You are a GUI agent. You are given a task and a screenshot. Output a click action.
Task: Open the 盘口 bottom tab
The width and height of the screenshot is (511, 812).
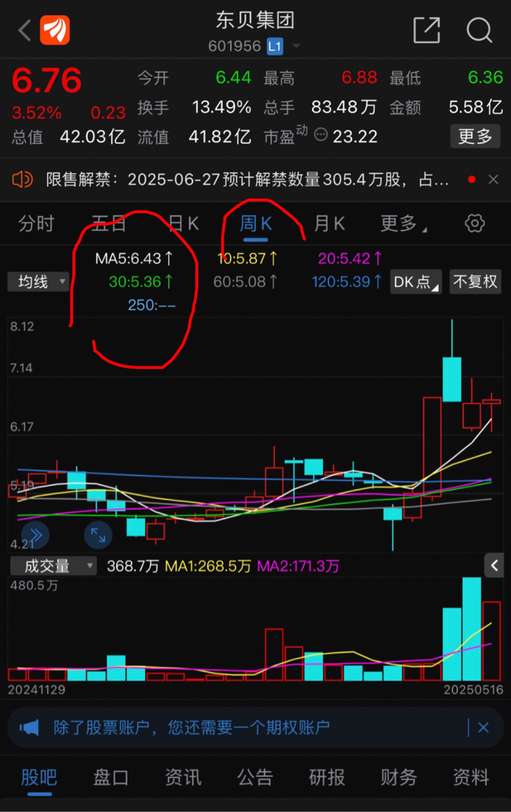111,777
